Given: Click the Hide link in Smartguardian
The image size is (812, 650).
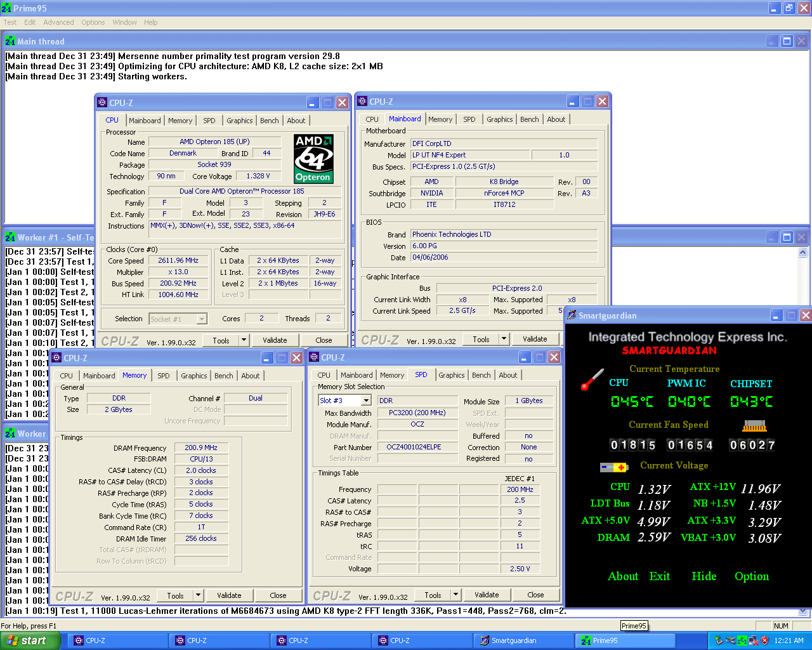Looking at the screenshot, I should coord(704,576).
